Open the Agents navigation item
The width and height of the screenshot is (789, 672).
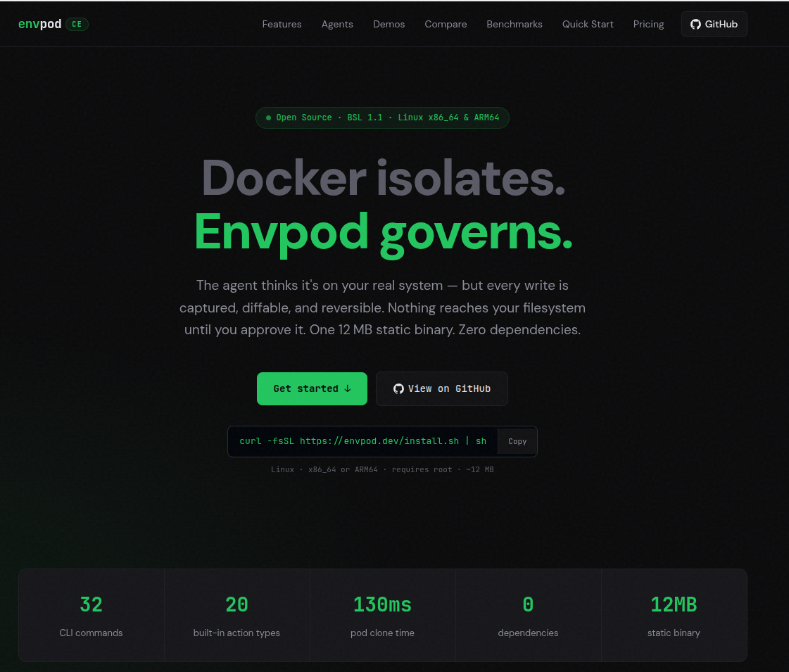tap(337, 23)
